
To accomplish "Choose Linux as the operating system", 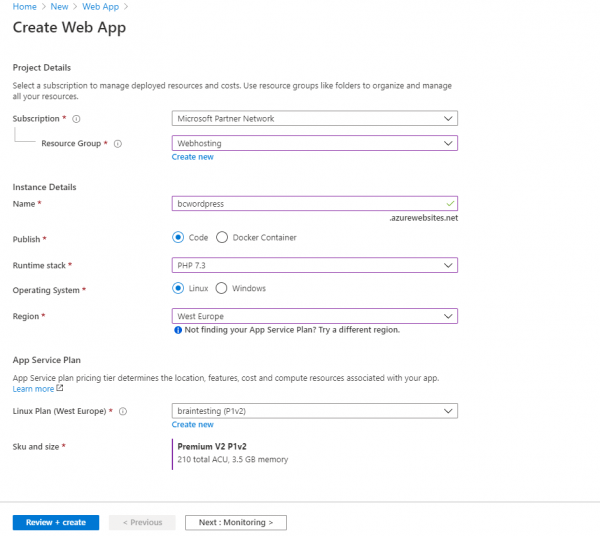I will pyautogui.click(x=178, y=288).
